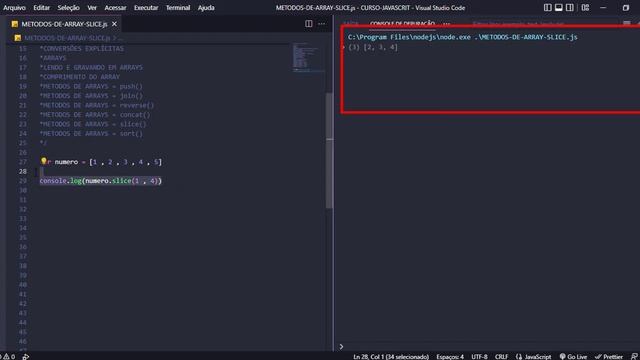
Task: Click the comment line *METODOS DE ARRAYS - join()
Action: click(x=91, y=96)
